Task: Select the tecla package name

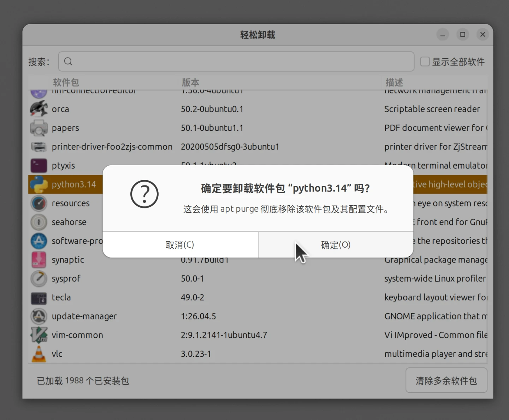Action: [x=61, y=297]
